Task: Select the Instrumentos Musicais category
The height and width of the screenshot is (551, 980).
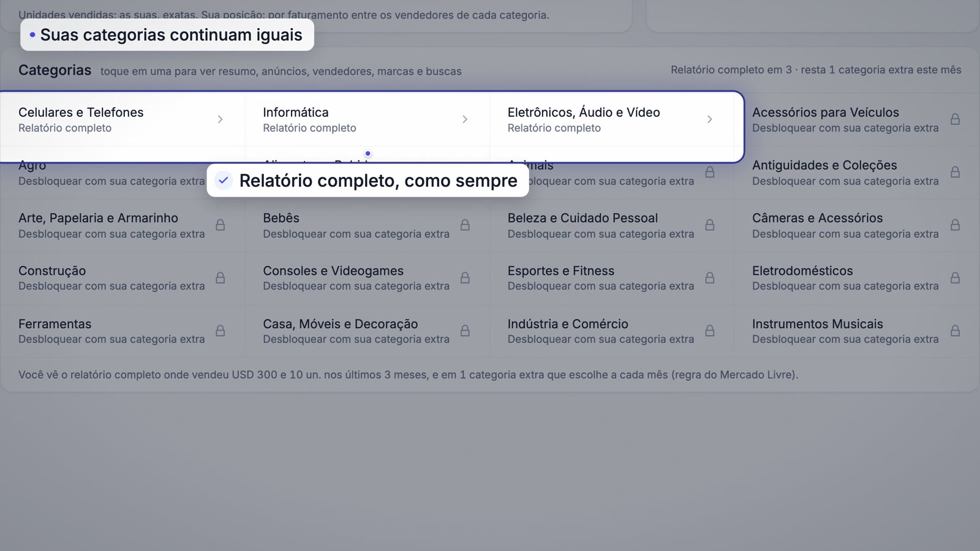Action: (857, 331)
